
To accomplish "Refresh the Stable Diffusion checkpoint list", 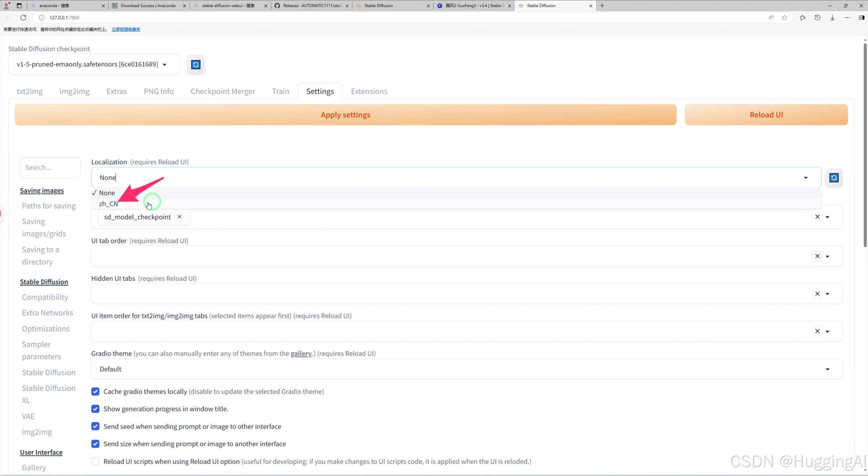I will tap(196, 64).
